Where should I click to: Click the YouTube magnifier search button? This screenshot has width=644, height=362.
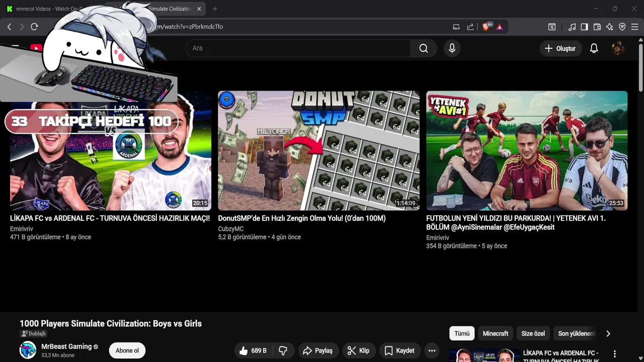[x=424, y=48]
